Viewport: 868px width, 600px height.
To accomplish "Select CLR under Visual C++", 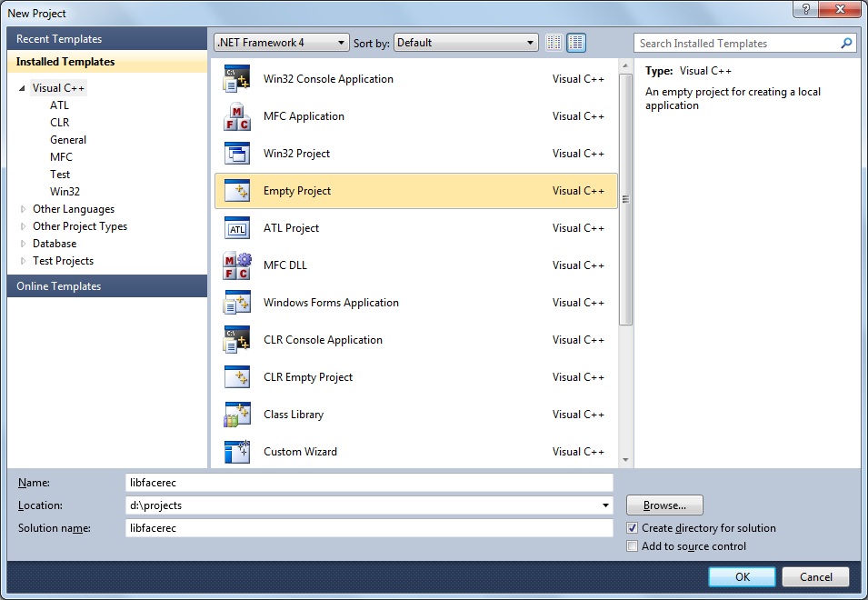I will pyautogui.click(x=60, y=123).
